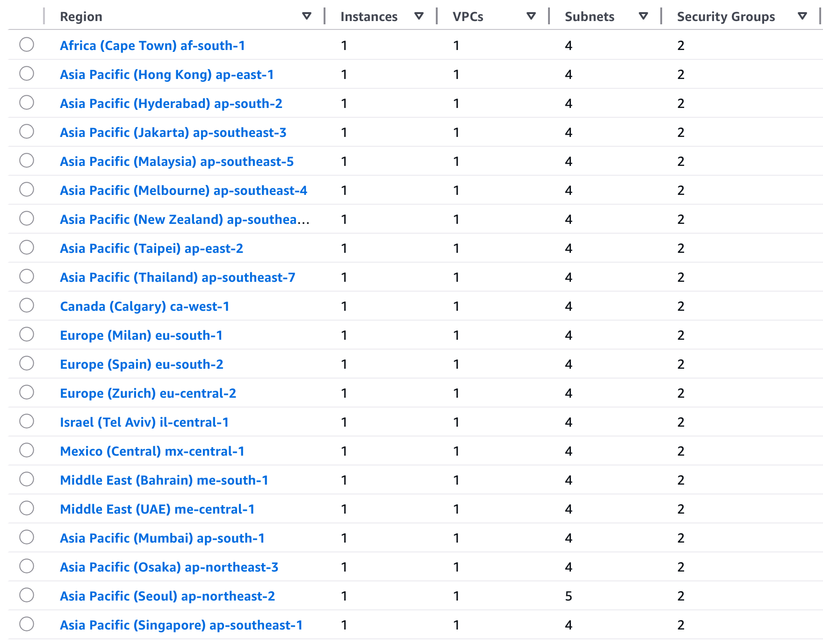Sort by Subnets using its arrow
Image resolution: width=823 pixels, height=644 pixels.
click(x=643, y=16)
